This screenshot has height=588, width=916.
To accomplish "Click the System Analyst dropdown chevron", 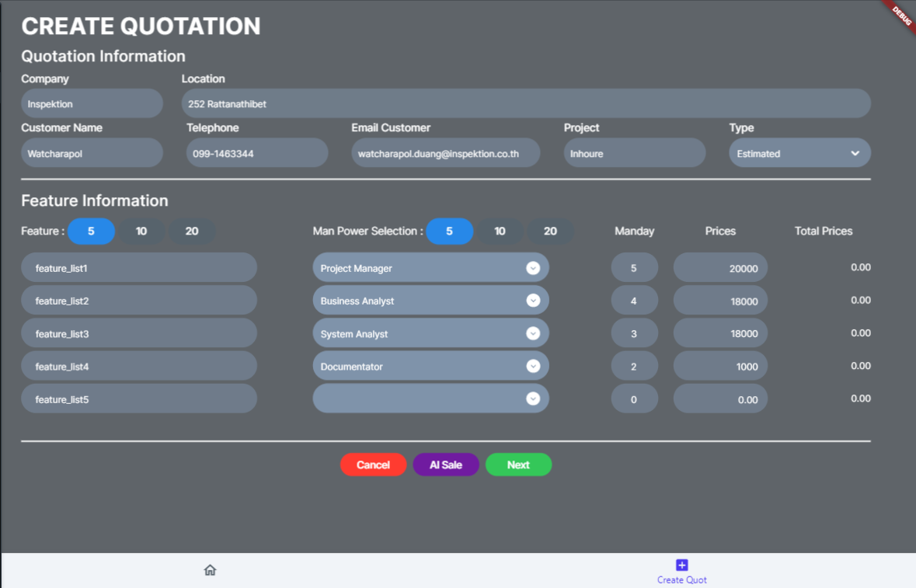I will click(533, 333).
